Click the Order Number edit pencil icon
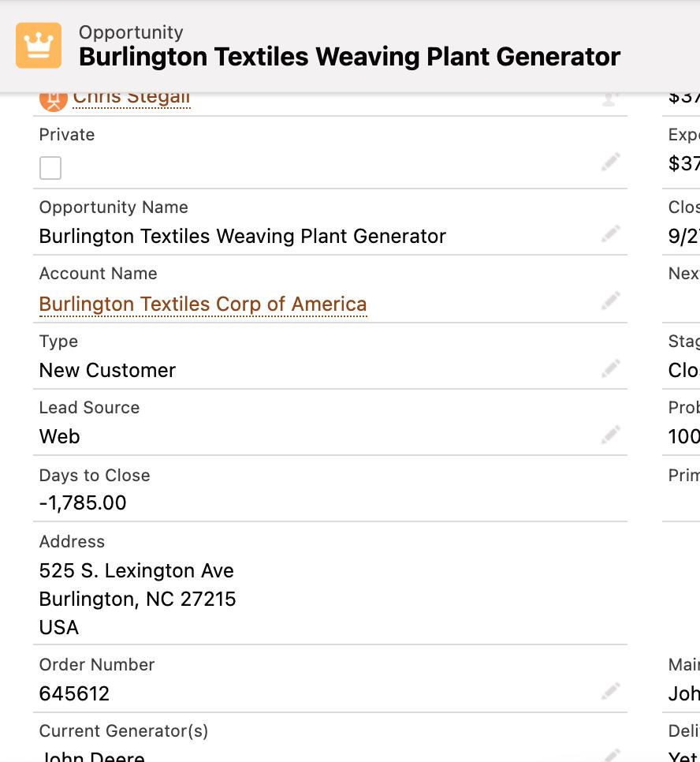 coord(610,692)
